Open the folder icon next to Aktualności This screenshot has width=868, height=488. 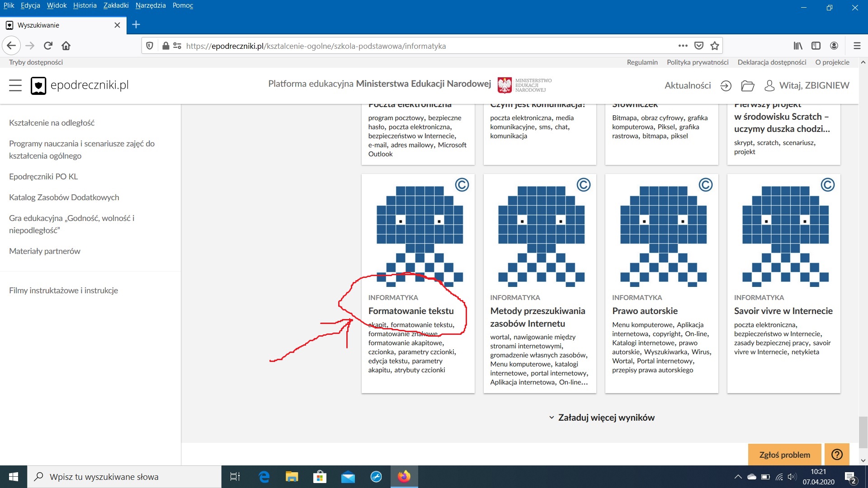(x=748, y=85)
